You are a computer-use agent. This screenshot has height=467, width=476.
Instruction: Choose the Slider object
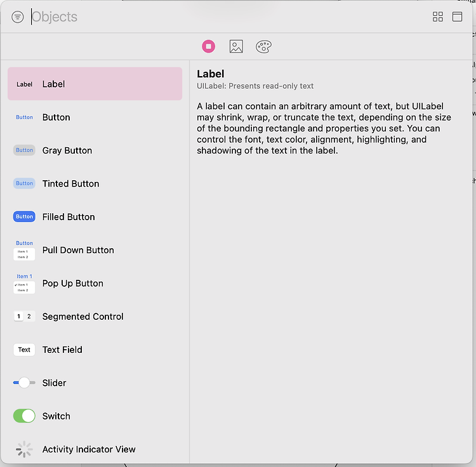point(95,383)
